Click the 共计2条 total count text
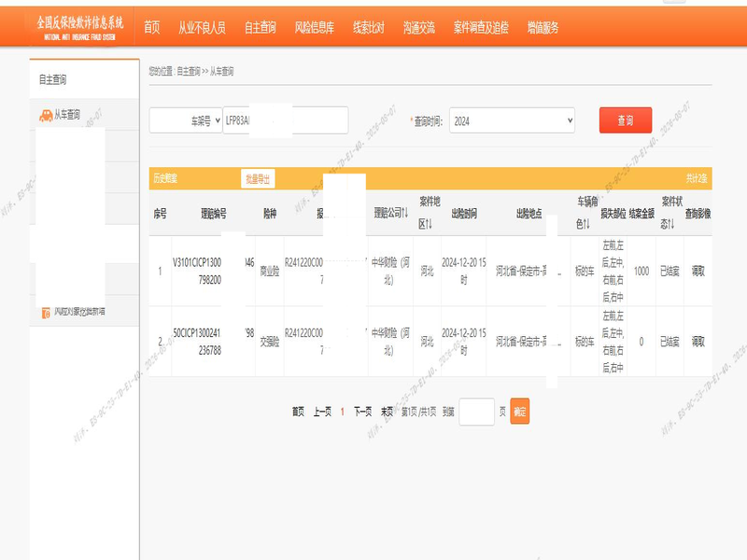Image resolution: width=747 pixels, height=560 pixels. [697, 178]
